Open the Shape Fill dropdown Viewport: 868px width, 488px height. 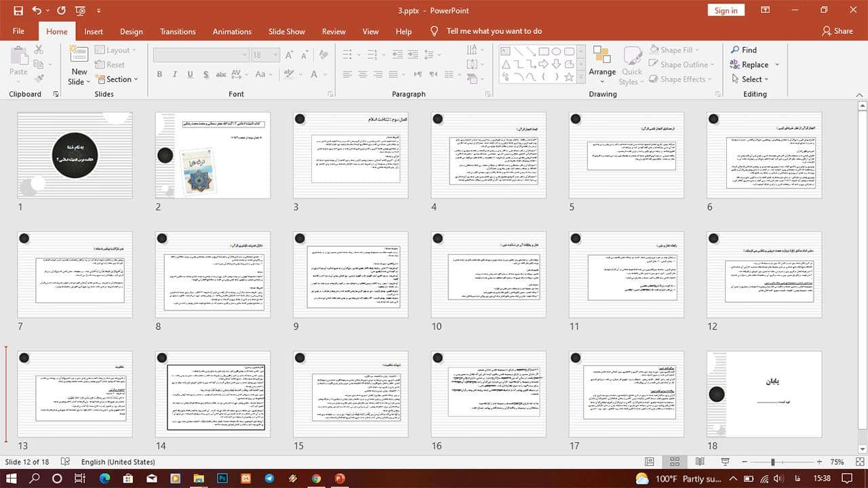pyautogui.click(x=674, y=49)
